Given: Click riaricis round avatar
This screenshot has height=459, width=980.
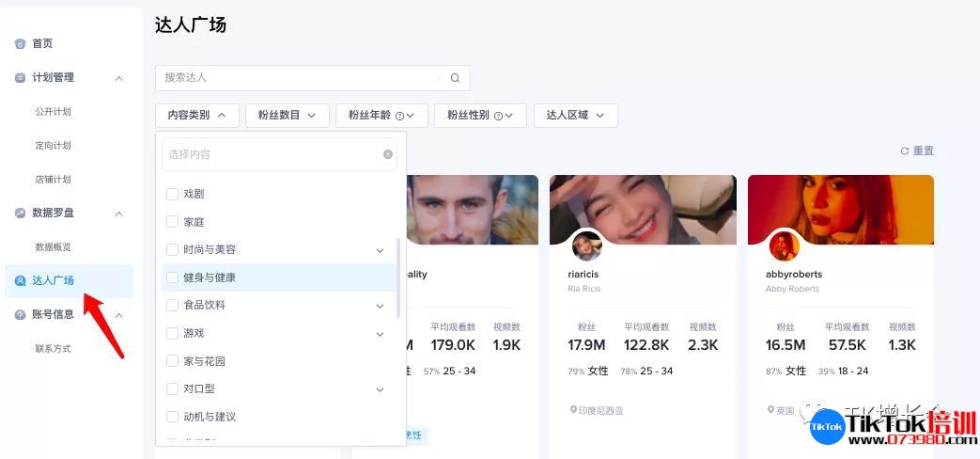Looking at the screenshot, I should 587,246.
